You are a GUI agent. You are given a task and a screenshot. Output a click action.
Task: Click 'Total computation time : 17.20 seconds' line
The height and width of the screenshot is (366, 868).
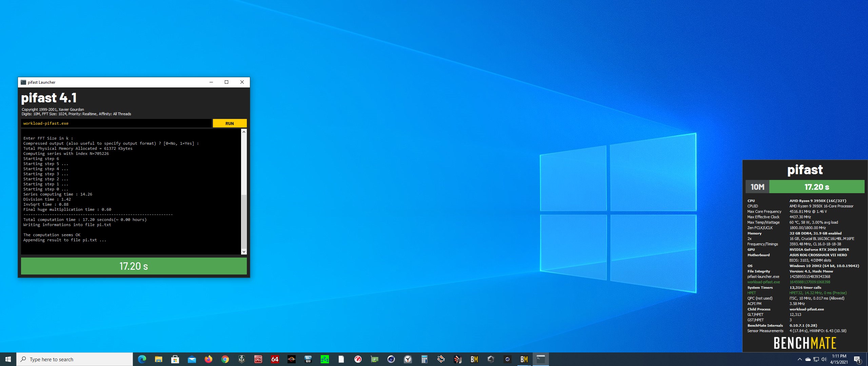coord(85,220)
